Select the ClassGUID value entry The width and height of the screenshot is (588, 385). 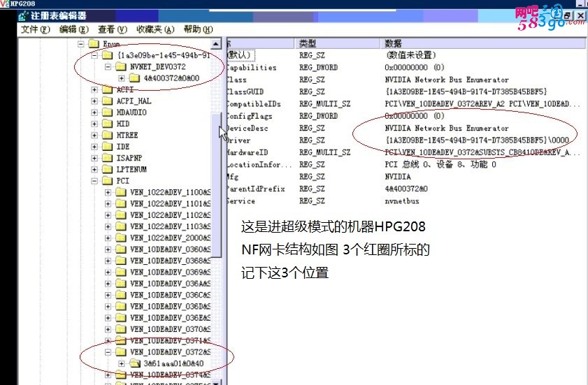pos(245,92)
